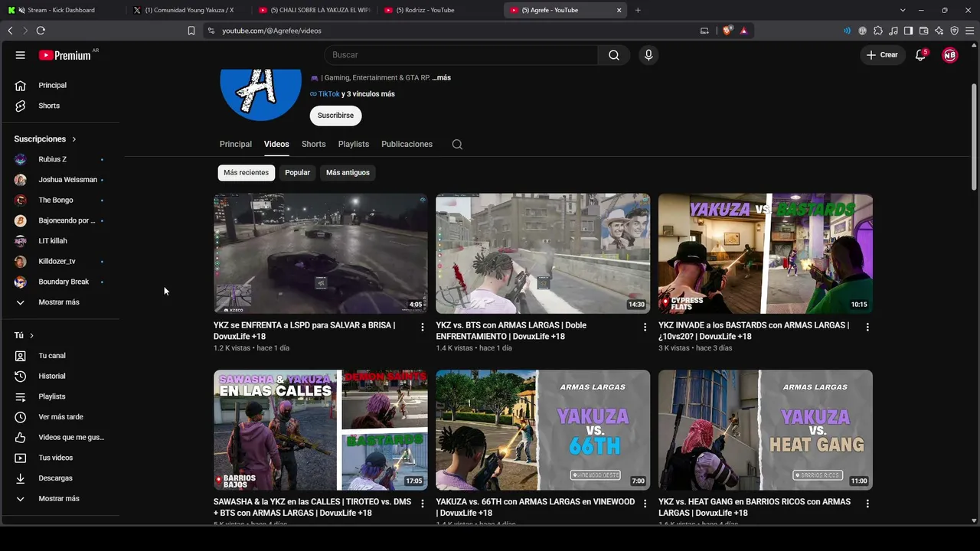The width and height of the screenshot is (980, 551).
Task: Expand the Tú section's lower Mostrar más
Action: [x=60, y=499]
